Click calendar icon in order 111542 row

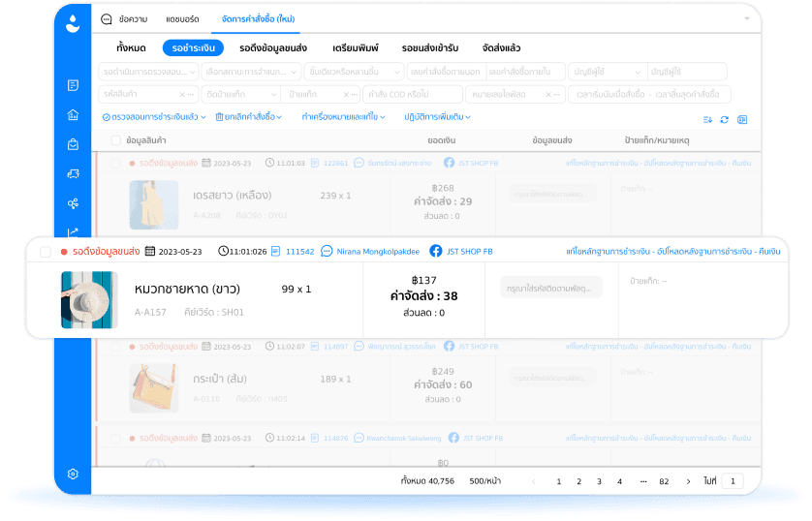149,251
